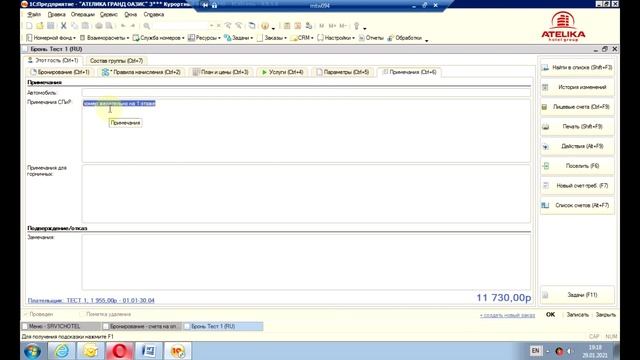Open the Справка menu

153,14
